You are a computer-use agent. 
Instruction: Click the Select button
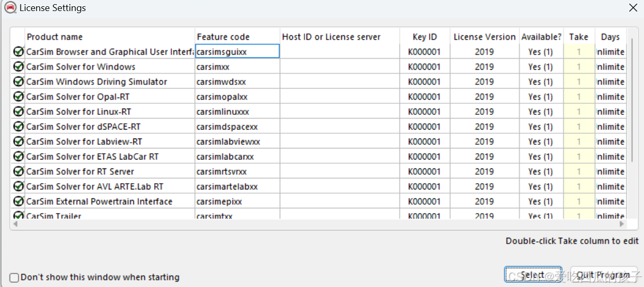click(533, 274)
